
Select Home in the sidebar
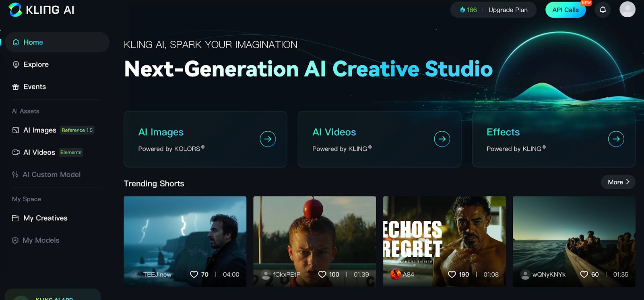tap(57, 42)
